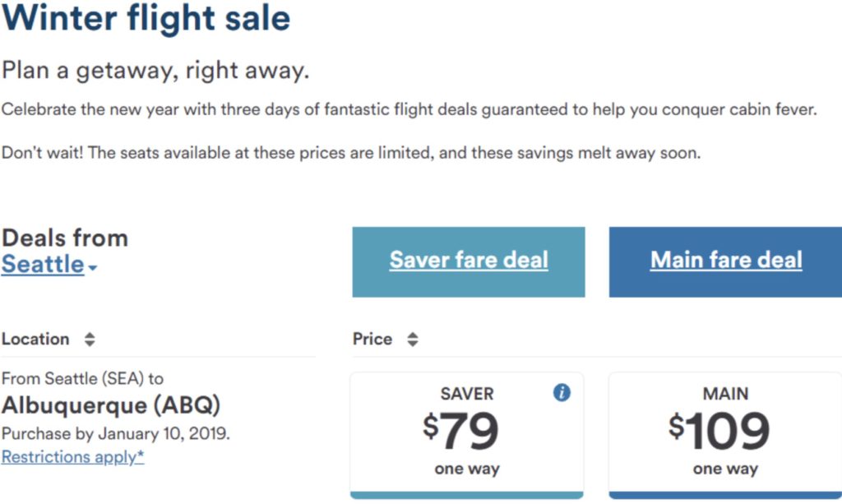This screenshot has width=842, height=504.
Task: Open the Seattle origin city link
Action: (43, 265)
